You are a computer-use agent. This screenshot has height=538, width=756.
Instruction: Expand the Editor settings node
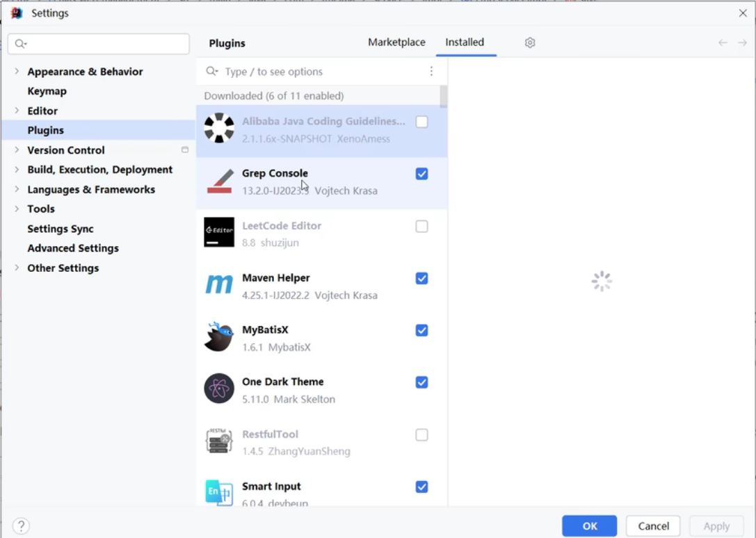pyautogui.click(x=17, y=111)
